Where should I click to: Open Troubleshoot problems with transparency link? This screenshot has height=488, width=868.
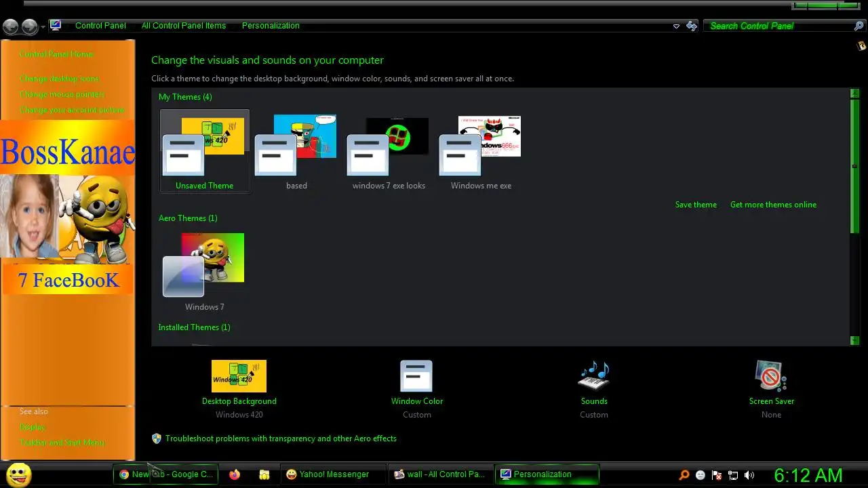[x=281, y=439]
